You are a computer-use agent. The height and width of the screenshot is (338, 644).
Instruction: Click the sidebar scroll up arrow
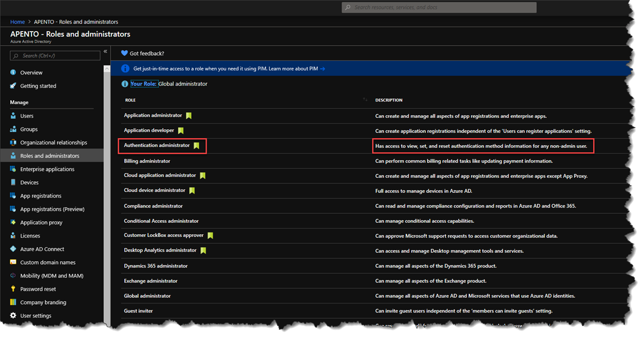pos(107,69)
